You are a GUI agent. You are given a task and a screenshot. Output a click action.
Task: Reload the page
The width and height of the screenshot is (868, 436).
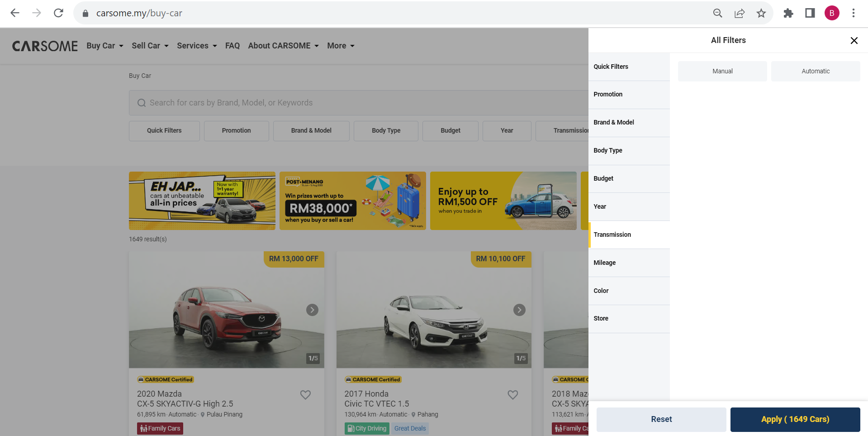pyautogui.click(x=58, y=13)
